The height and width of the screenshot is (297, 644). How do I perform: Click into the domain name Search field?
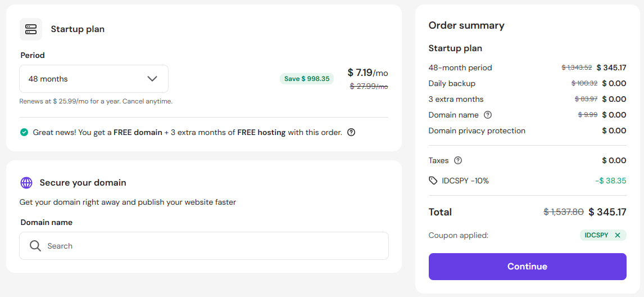(x=214, y=246)
